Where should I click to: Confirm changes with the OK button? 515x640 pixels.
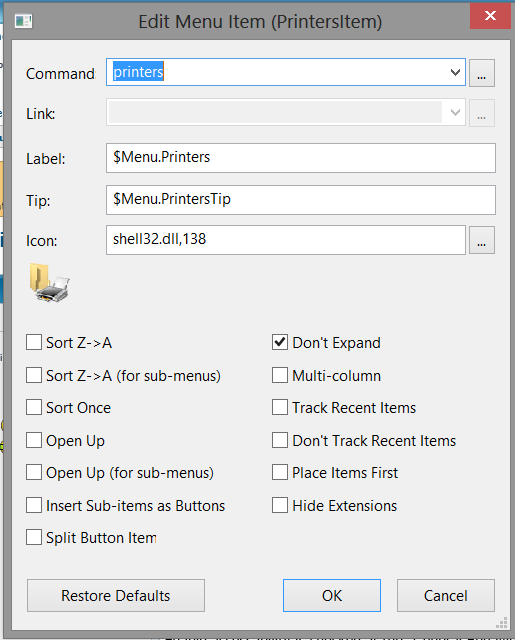(x=332, y=596)
